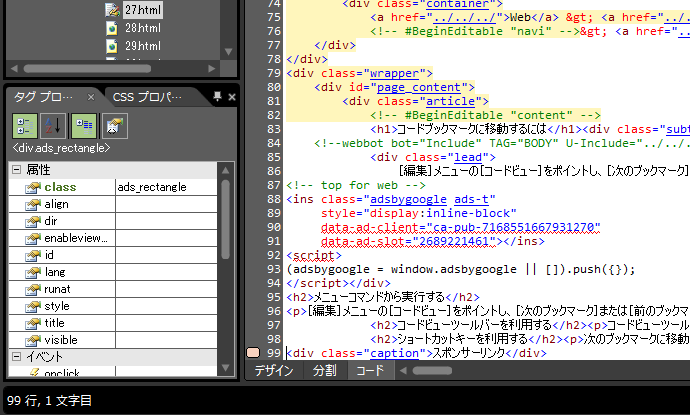The image size is (690, 415).
Task: Select the dir attribute row
Action: tap(113, 221)
